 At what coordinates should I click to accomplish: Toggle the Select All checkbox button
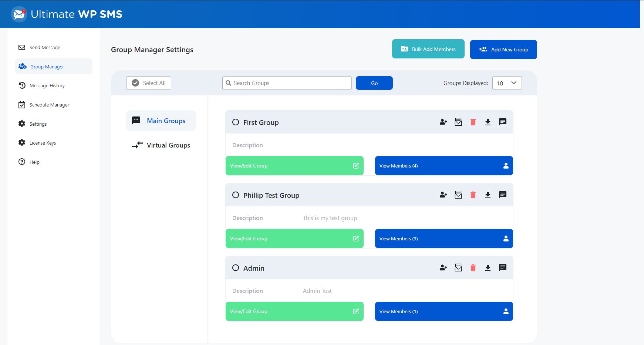click(x=149, y=83)
